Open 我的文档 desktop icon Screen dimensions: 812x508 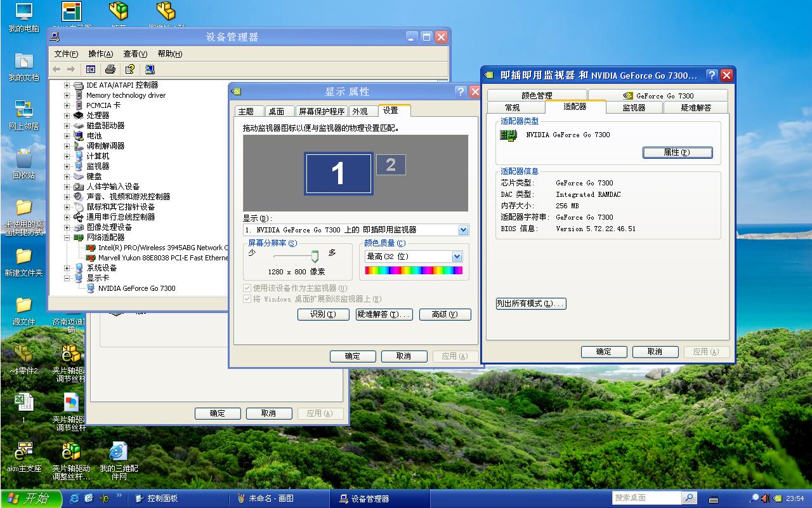pos(23,67)
